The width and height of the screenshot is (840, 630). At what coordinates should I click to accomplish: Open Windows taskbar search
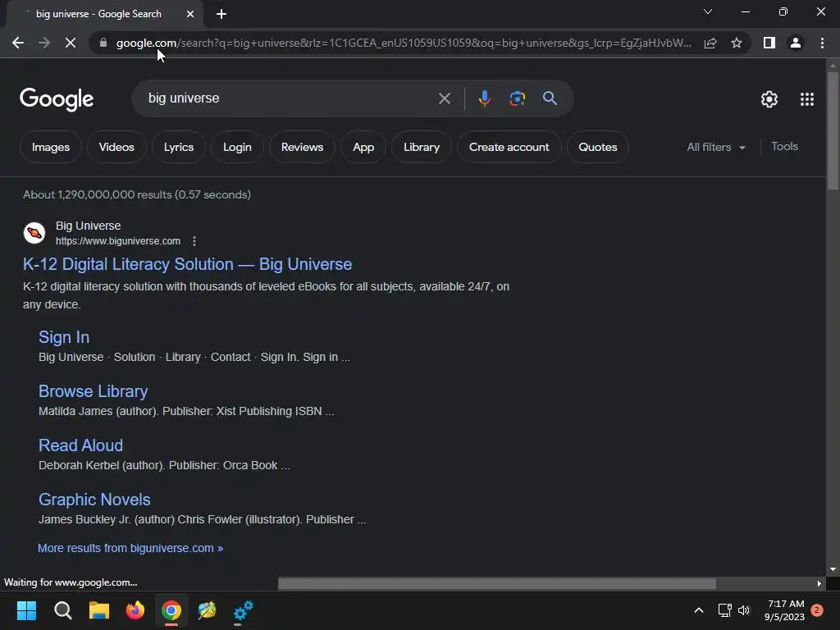62,610
